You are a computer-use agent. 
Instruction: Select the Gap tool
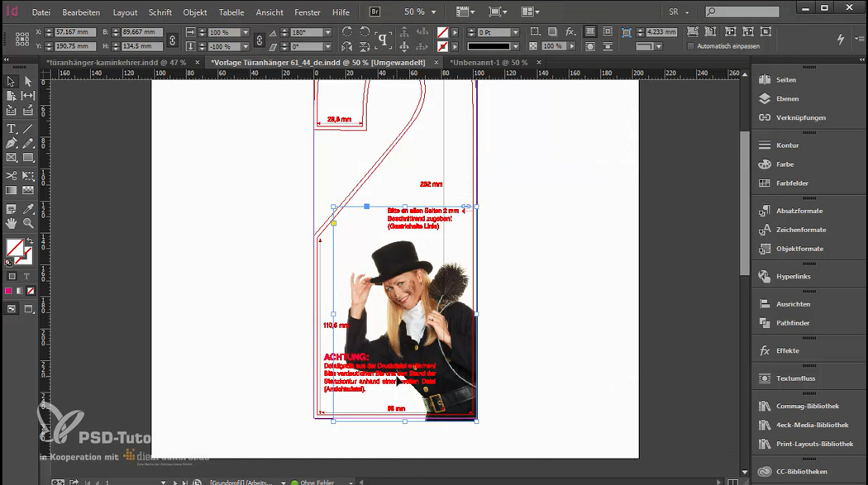27,96
